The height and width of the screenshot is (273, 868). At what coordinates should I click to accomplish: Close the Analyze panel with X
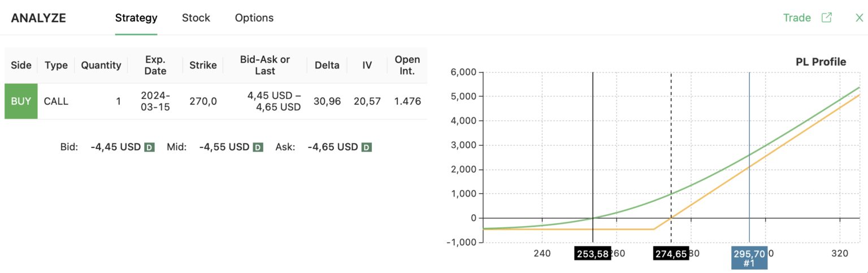click(x=859, y=18)
